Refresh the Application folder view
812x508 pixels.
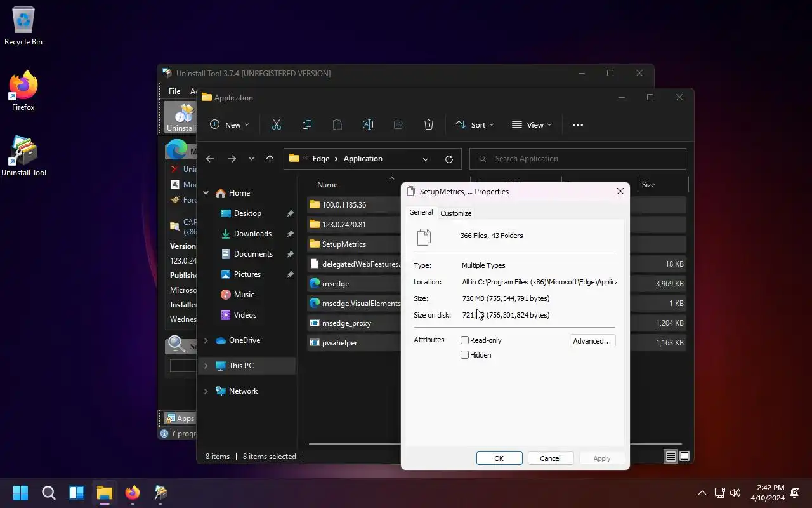click(449, 159)
